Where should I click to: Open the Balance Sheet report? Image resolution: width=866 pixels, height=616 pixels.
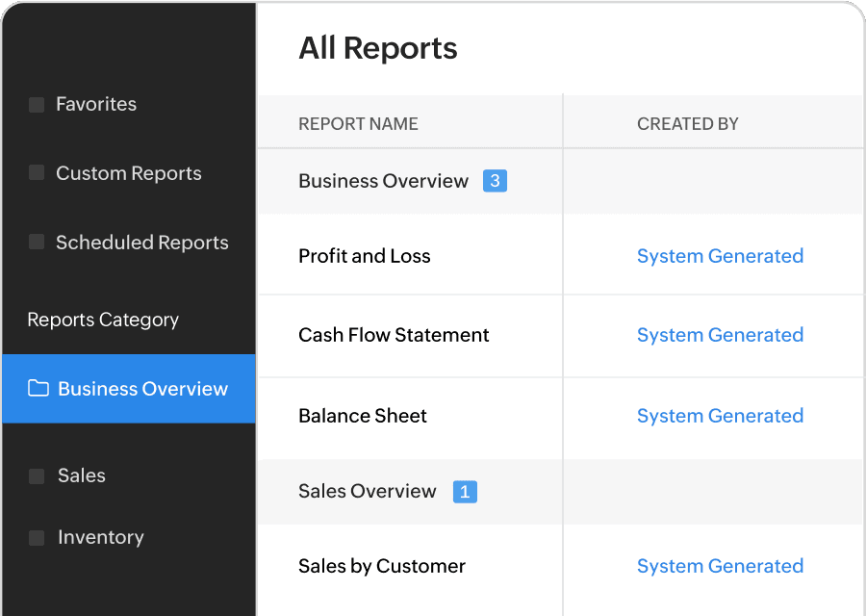[x=363, y=416]
